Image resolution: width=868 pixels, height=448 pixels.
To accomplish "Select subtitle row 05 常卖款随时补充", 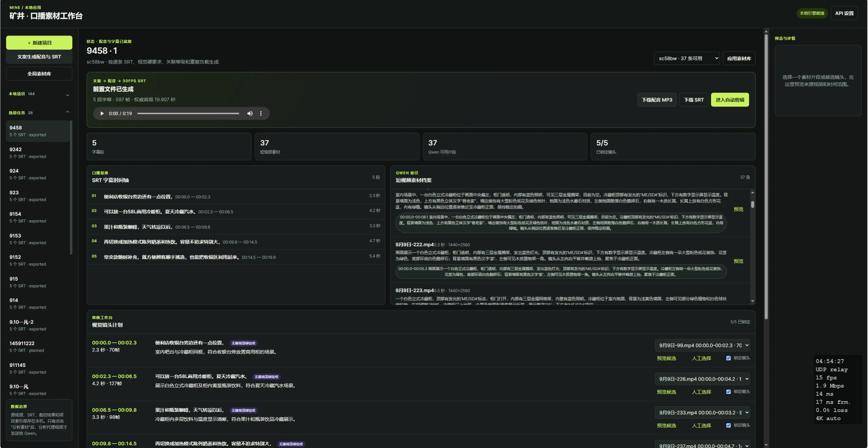I will click(236, 257).
